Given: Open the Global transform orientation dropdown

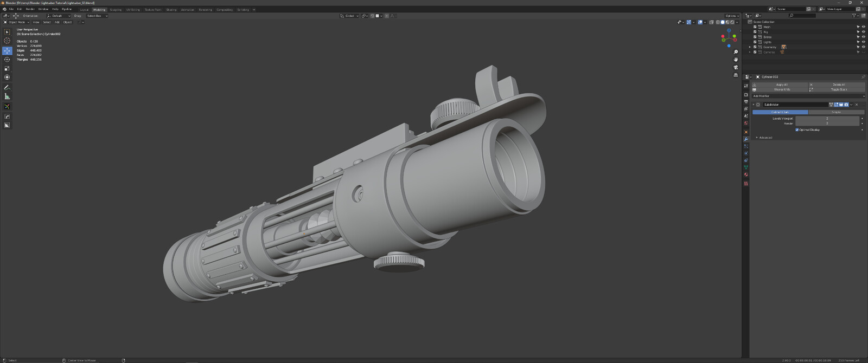Looking at the screenshot, I should pyautogui.click(x=349, y=16).
